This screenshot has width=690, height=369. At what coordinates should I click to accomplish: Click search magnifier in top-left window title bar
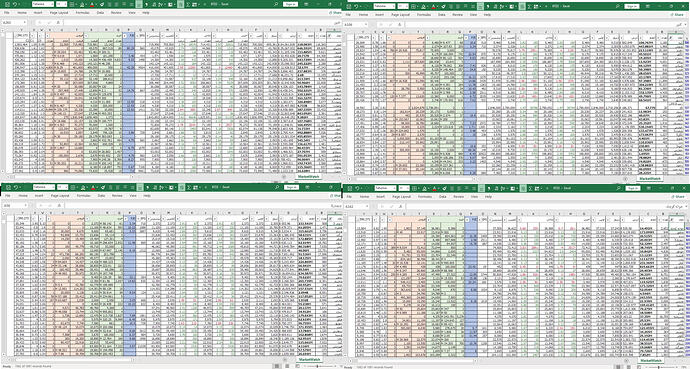[x=275, y=4]
